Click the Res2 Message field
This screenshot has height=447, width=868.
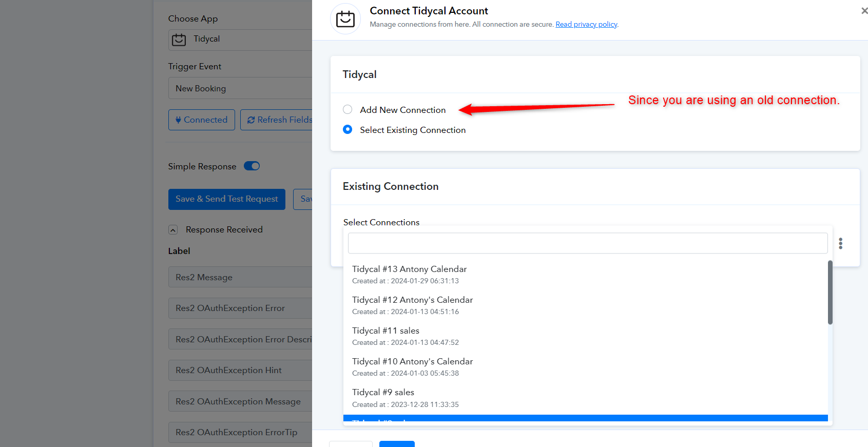240,277
